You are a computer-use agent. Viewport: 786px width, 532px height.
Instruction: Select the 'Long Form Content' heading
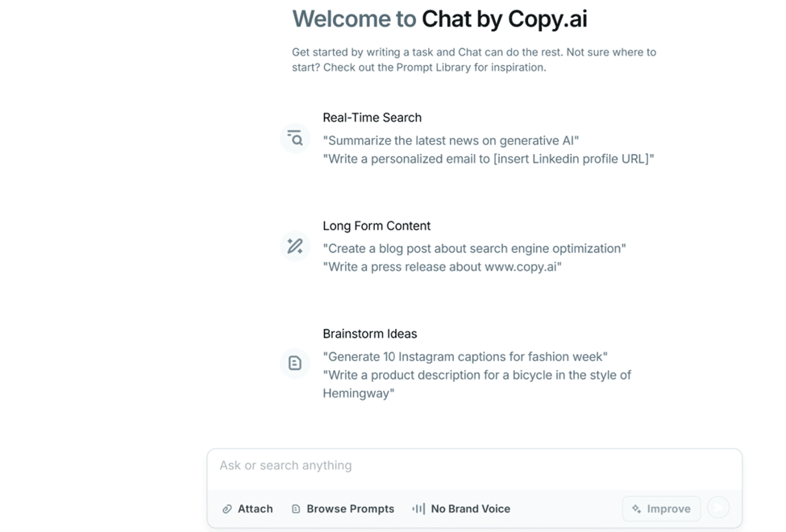point(376,226)
